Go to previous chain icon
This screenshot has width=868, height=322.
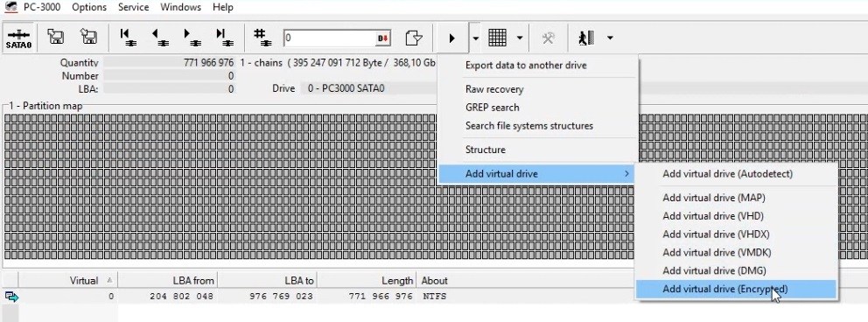[160, 38]
